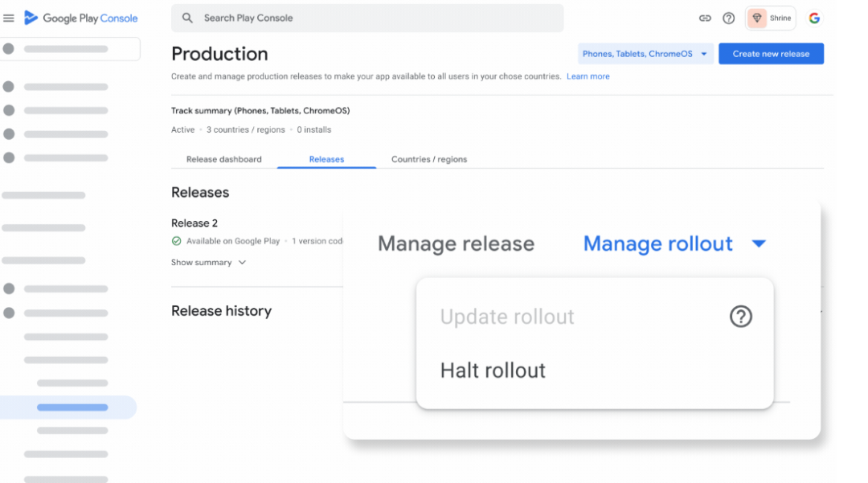Click the '3 countries / regions' text

246,129
